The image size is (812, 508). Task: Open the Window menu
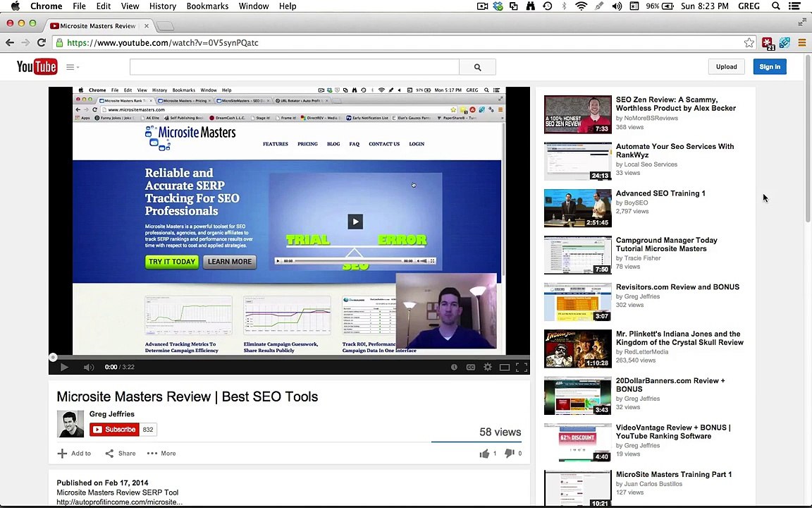click(254, 6)
